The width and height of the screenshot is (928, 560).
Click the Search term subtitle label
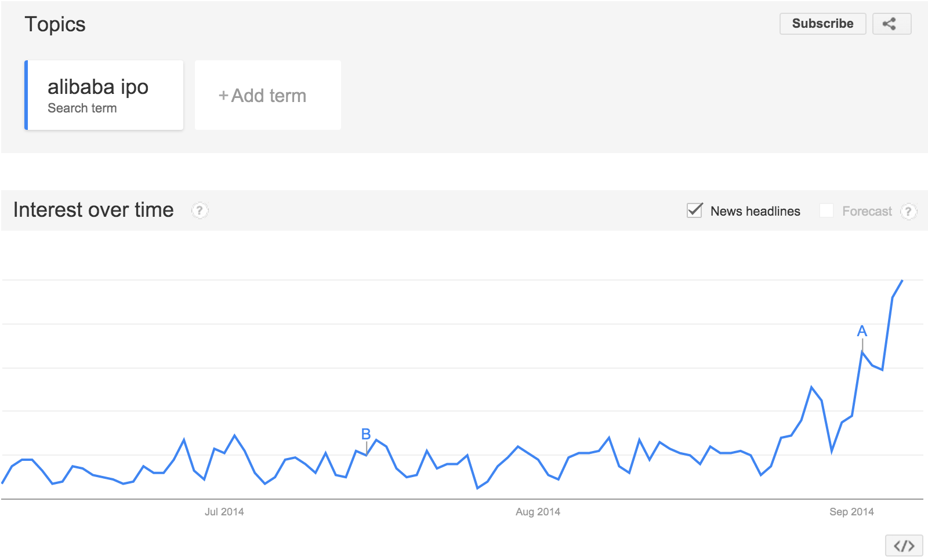click(x=82, y=108)
